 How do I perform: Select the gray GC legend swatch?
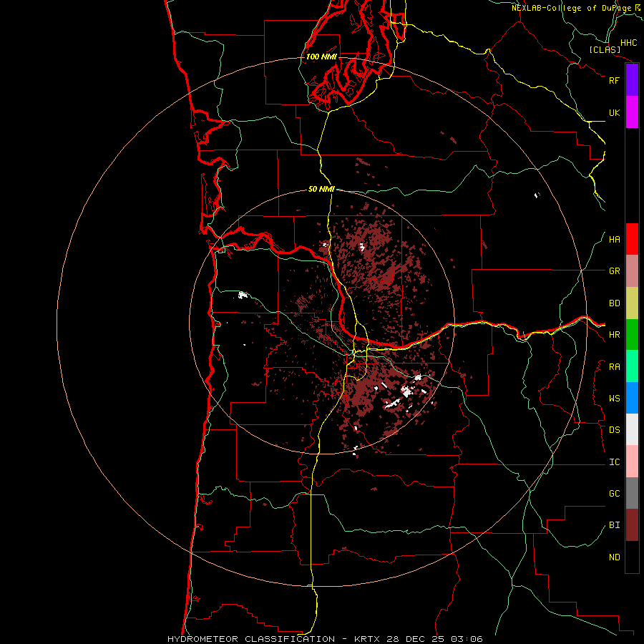pos(632,493)
